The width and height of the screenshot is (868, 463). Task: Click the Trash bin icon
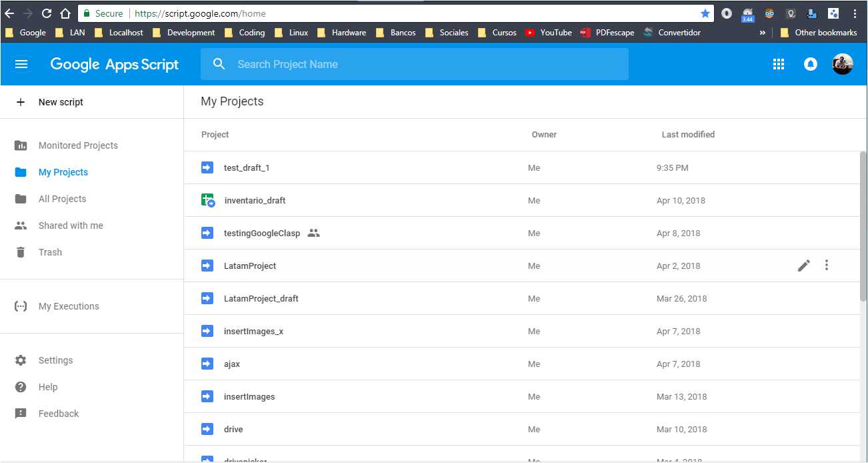click(21, 252)
